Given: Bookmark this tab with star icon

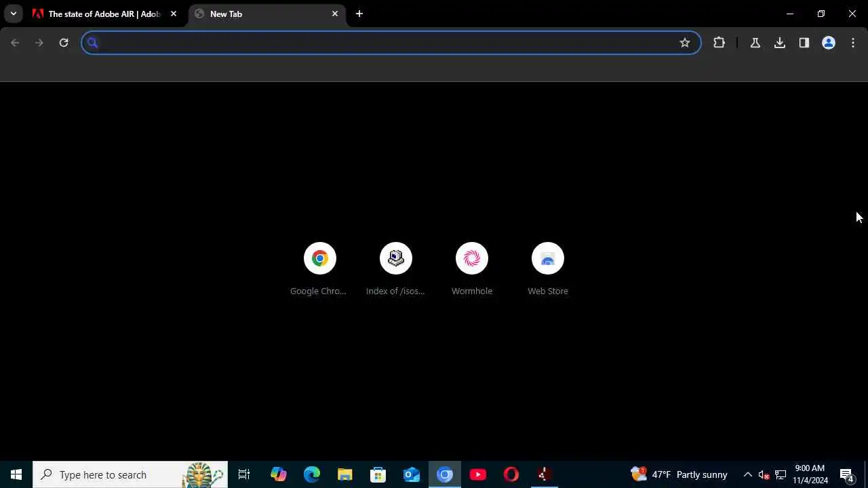Looking at the screenshot, I should pos(685,43).
